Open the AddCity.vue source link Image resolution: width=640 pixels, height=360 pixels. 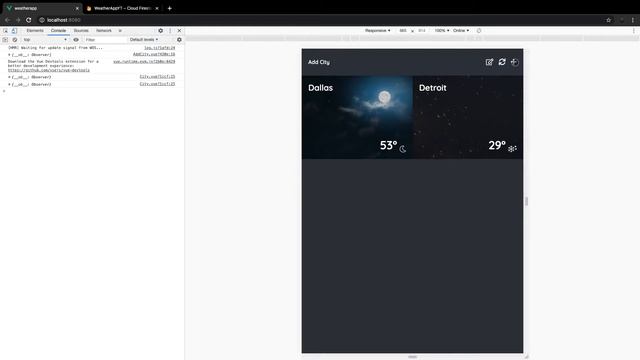[154, 54]
